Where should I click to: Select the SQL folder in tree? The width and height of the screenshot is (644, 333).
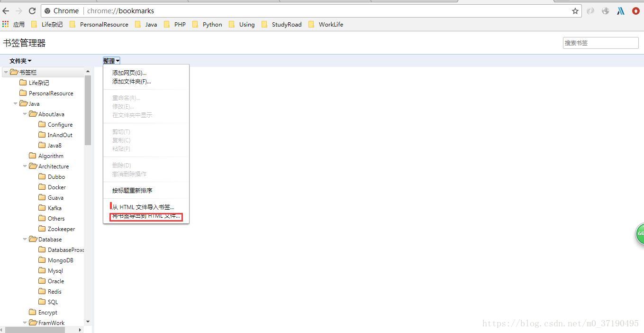[x=48, y=302]
